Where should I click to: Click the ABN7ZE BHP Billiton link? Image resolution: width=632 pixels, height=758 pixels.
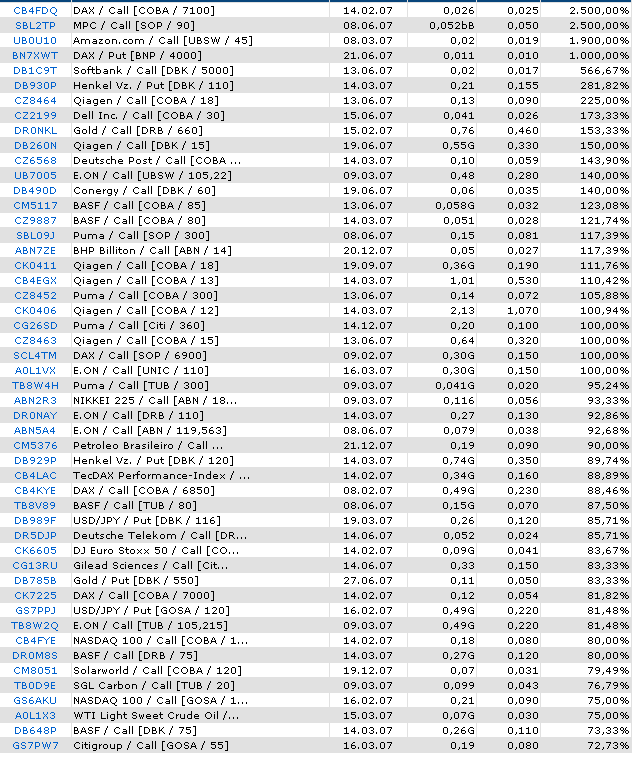click(35, 250)
